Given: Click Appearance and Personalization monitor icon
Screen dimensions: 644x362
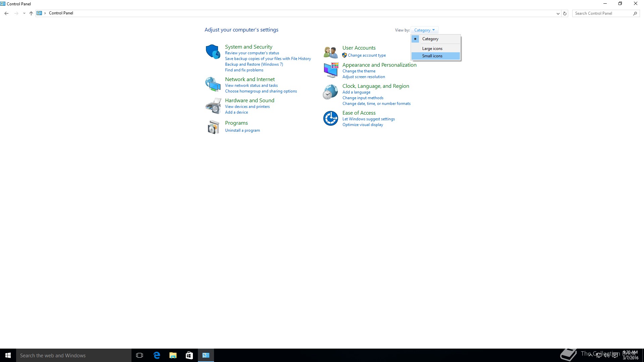Looking at the screenshot, I should click(x=331, y=70).
